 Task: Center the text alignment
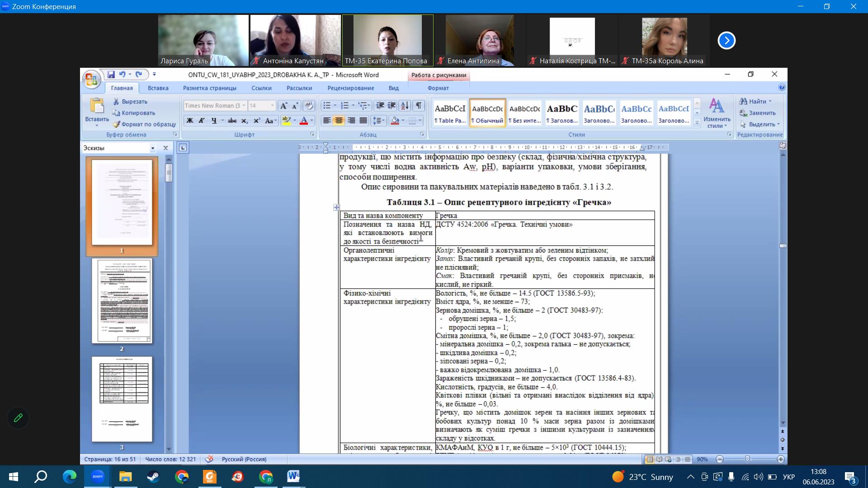pyautogui.click(x=339, y=121)
